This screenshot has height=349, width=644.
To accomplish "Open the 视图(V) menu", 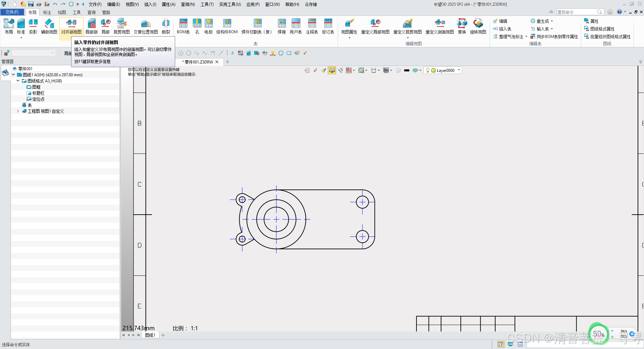I will [132, 4].
